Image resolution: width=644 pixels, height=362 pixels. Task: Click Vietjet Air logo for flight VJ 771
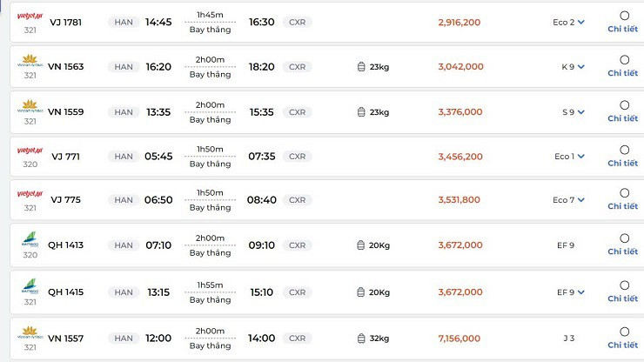(x=30, y=150)
